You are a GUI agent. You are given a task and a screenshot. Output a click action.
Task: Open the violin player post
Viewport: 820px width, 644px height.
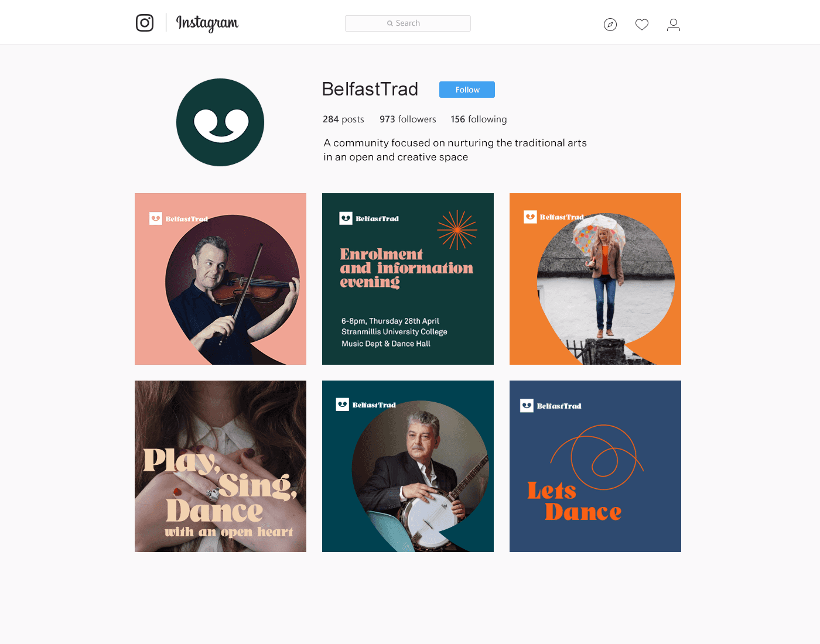point(220,279)
